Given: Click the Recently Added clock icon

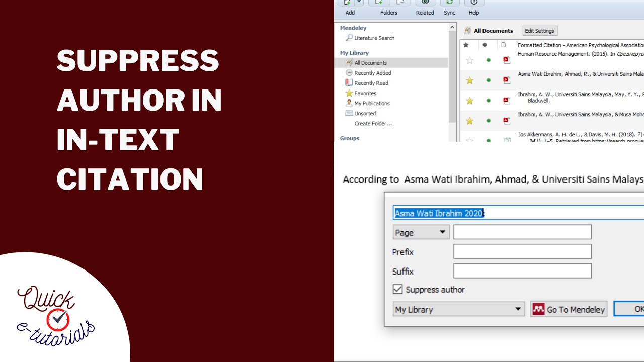Looking at the screenshot, I should pyautogui.click(x=349, y=73).
